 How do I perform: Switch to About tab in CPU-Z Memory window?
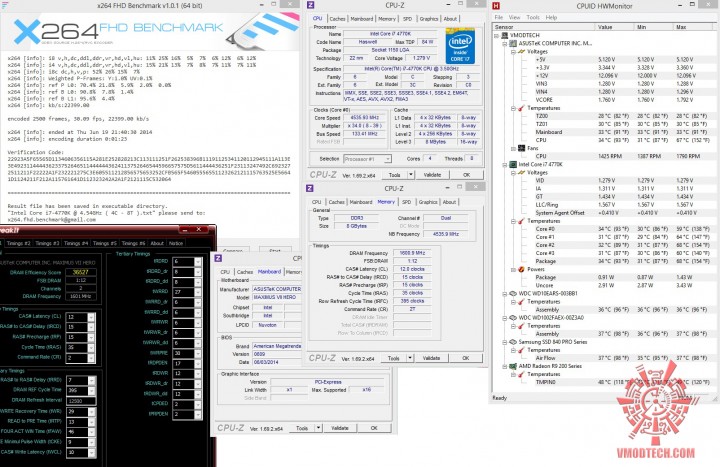pos(449,202)
